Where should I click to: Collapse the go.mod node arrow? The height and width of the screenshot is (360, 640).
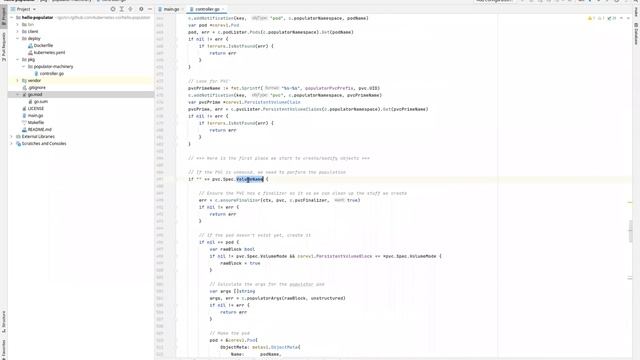tap(18, 94)
